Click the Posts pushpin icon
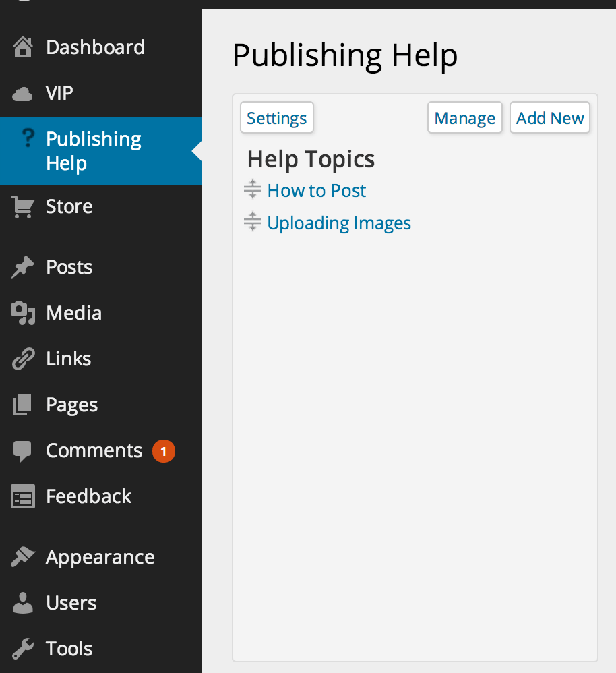The image size is (616, 673). (22, 266)
